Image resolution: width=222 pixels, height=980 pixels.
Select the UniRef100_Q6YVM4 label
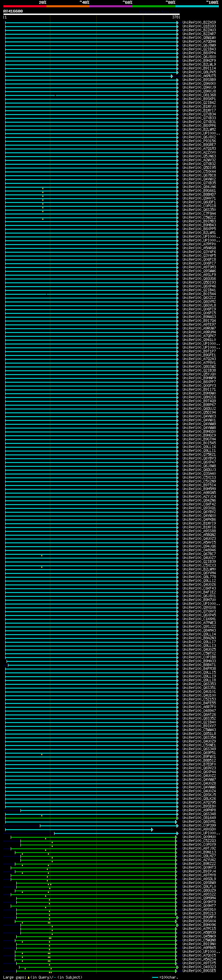point(199,573)
